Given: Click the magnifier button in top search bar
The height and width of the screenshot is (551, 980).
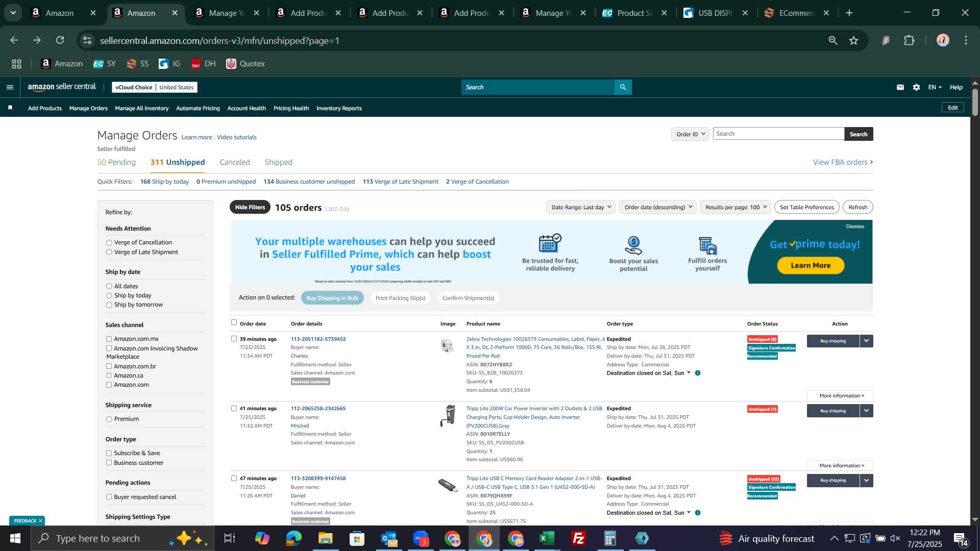Looking at the screenshot, I should tap(623, 87).
